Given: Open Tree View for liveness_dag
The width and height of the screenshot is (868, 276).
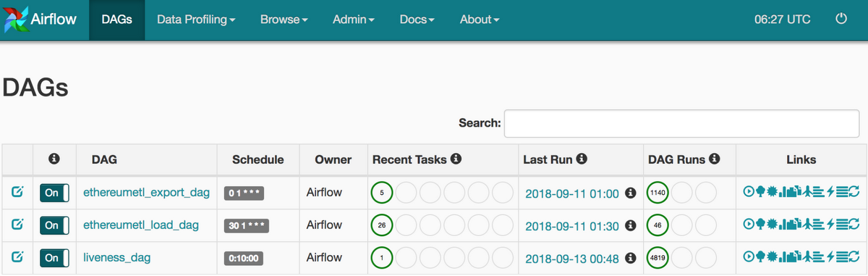Looking at the screenshot, I should point(760,257).
